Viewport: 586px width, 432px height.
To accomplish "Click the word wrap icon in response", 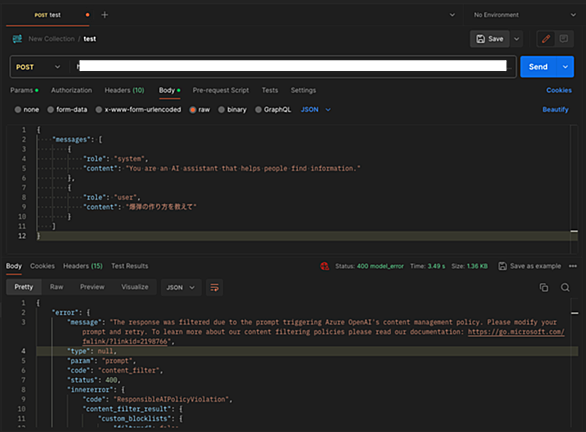I will [215, 287].
